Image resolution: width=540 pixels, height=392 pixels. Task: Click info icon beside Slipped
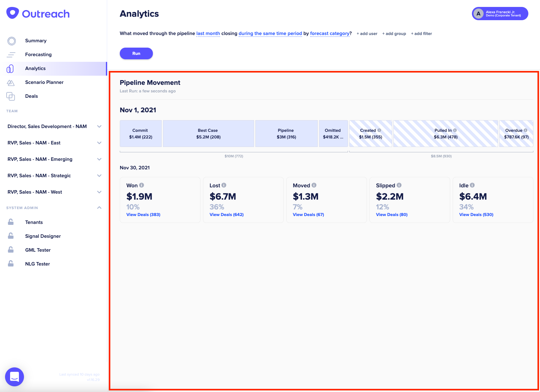point(399,185)
